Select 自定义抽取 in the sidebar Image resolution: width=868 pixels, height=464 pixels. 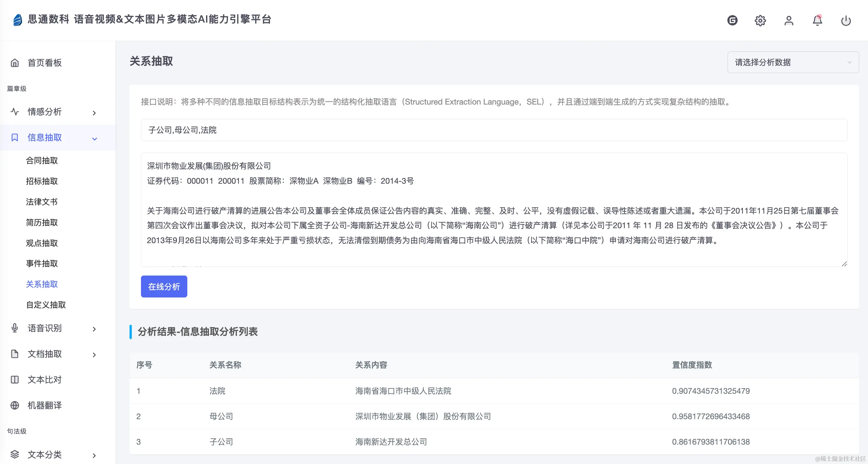point(45,305)
